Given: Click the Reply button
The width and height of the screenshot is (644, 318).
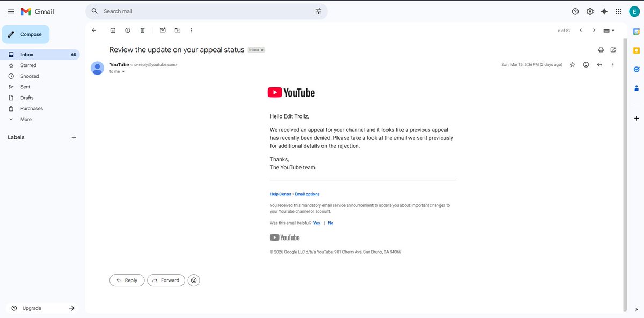Looking at the screenshot, I should click(127, 280).
